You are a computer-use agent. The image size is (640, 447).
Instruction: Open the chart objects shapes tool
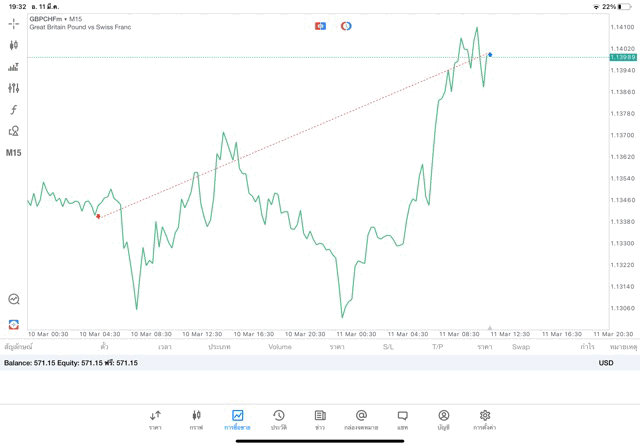coord(14,131)
